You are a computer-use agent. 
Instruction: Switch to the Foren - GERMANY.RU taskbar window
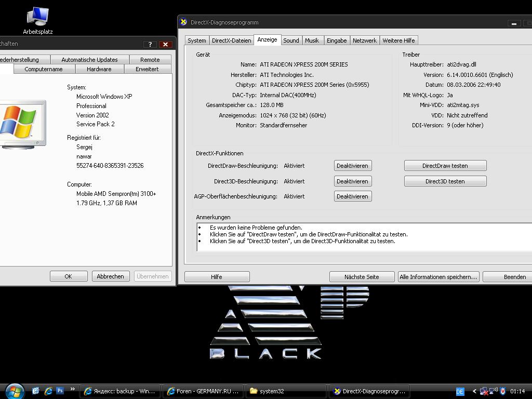point(203,391)
